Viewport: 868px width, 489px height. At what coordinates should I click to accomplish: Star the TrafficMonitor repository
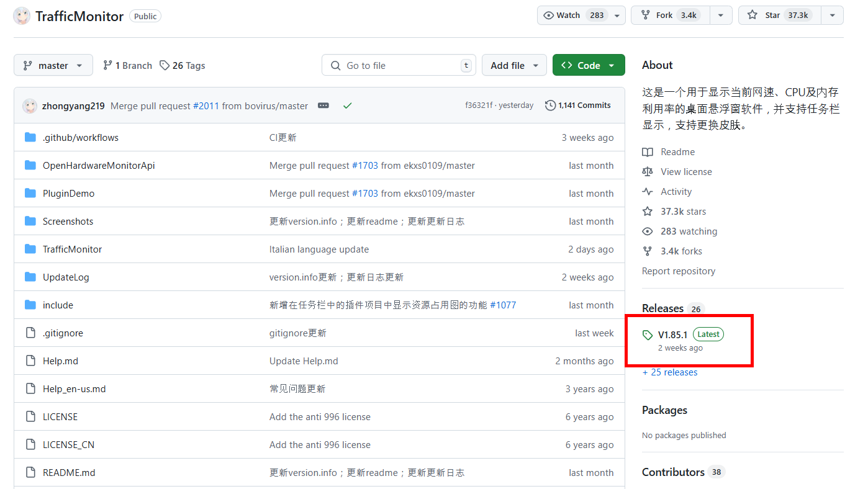780,16
